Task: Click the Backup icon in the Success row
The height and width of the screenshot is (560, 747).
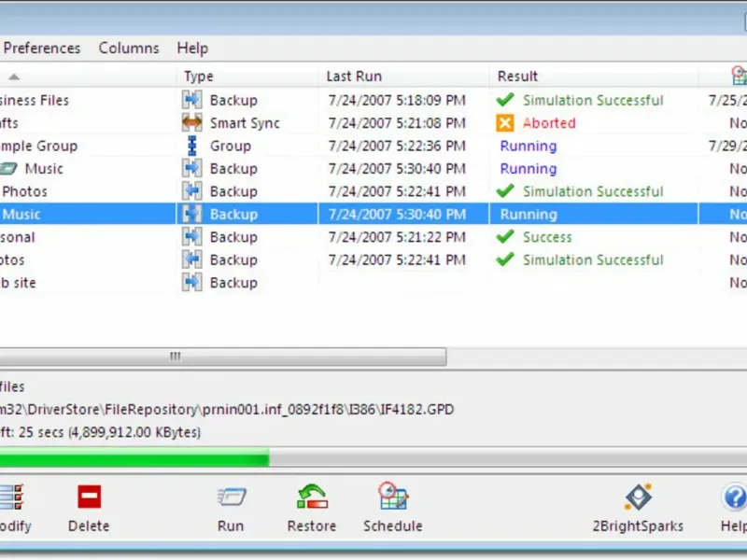Action: point(191,237)
